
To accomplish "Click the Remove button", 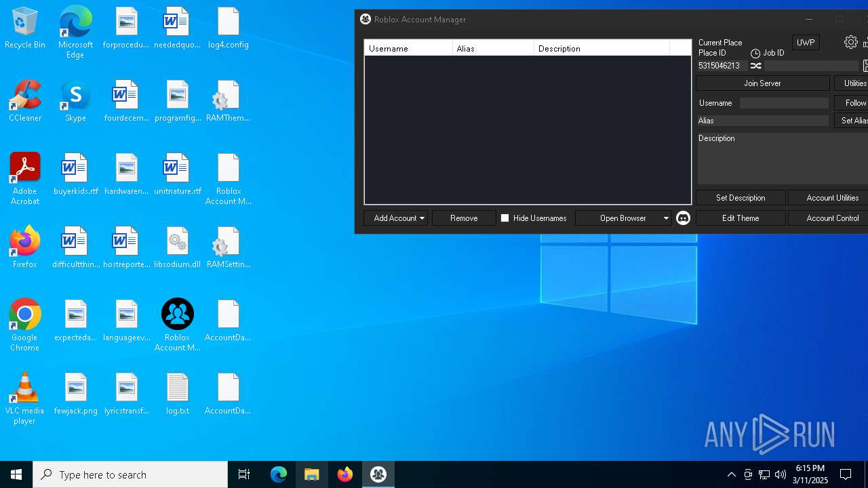I will click(x=464, y=218).
